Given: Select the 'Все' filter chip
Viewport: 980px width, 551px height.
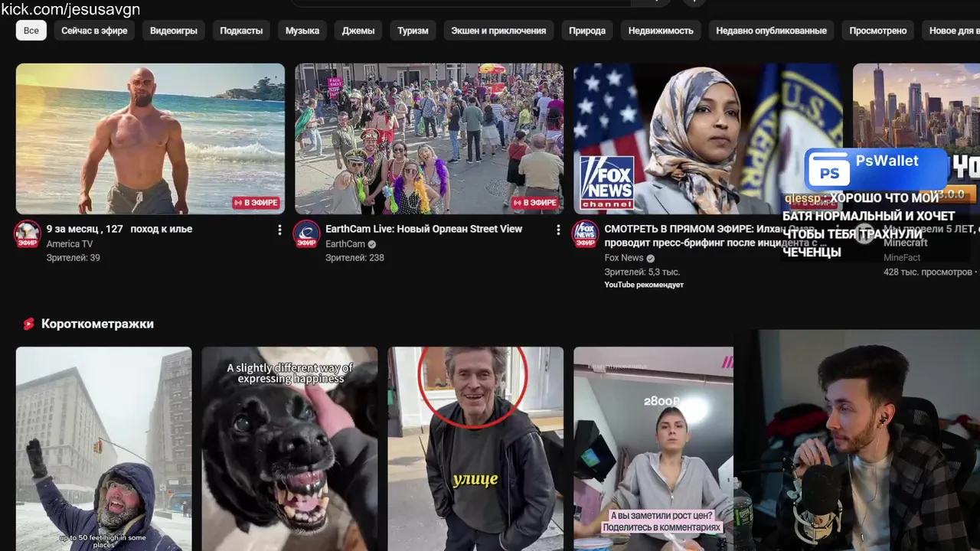Looking at the screenshot, I should point(31,31).
